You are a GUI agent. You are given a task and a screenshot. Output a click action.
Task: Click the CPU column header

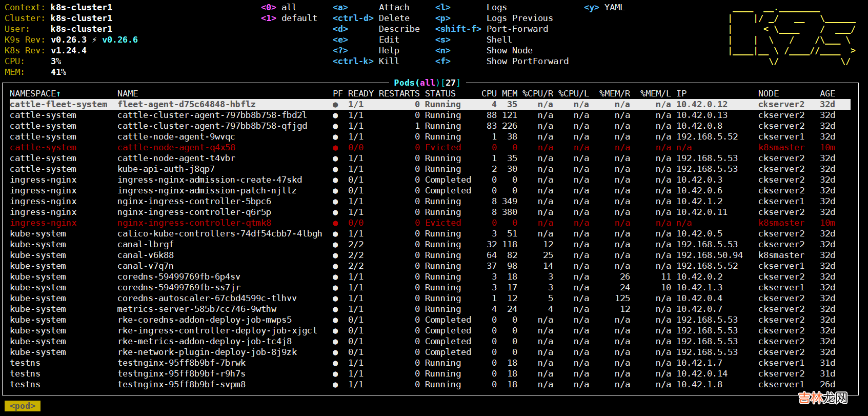[489, 93]
